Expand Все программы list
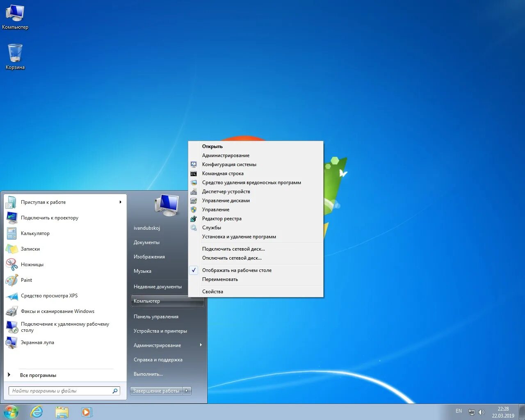525x420 pixels. [x=38, y=375]
